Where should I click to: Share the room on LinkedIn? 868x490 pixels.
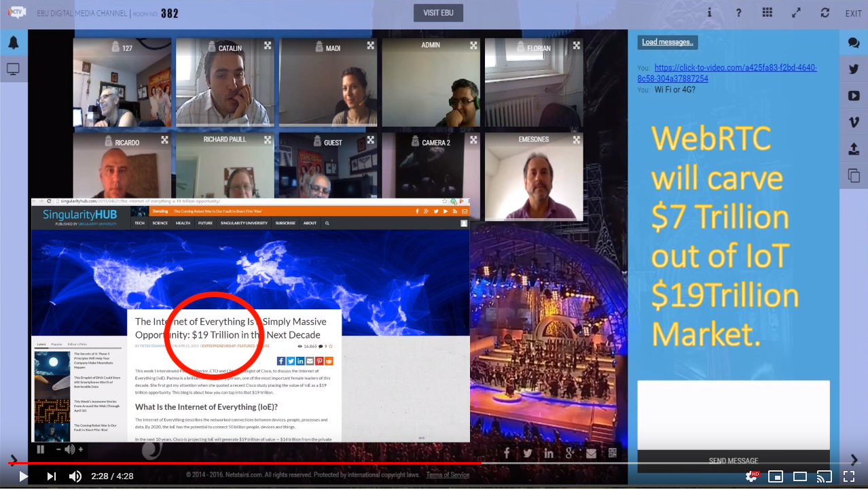pos(549,453)
